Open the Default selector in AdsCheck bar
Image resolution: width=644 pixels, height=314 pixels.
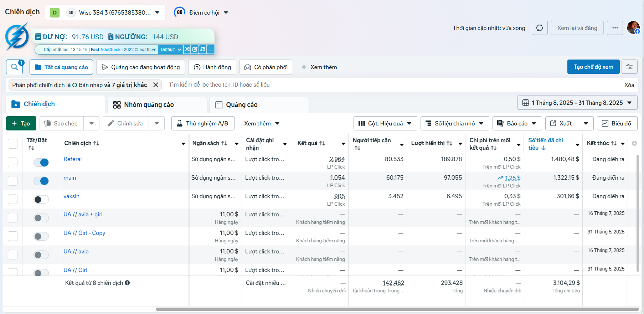[x=171, y=49]
